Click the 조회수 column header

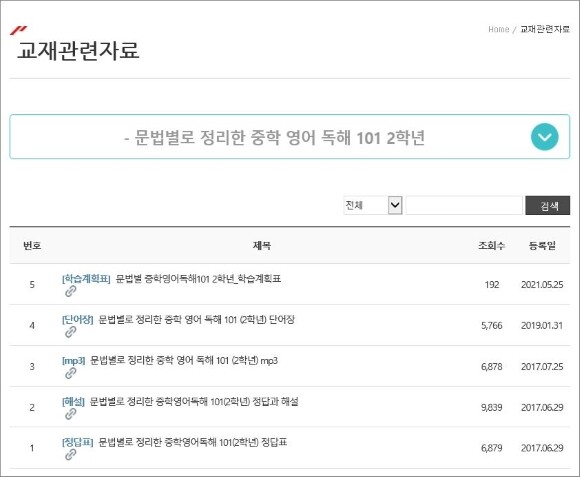492,246
